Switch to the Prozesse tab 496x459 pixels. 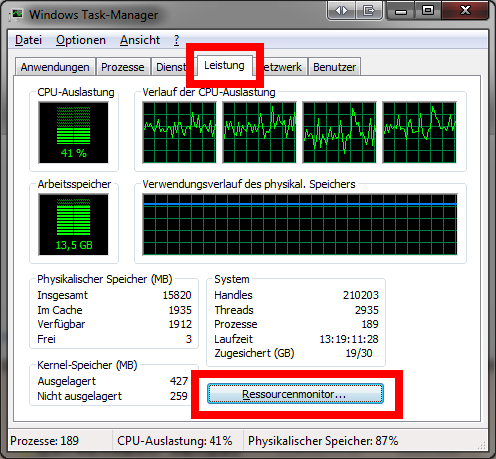[123, 67]
